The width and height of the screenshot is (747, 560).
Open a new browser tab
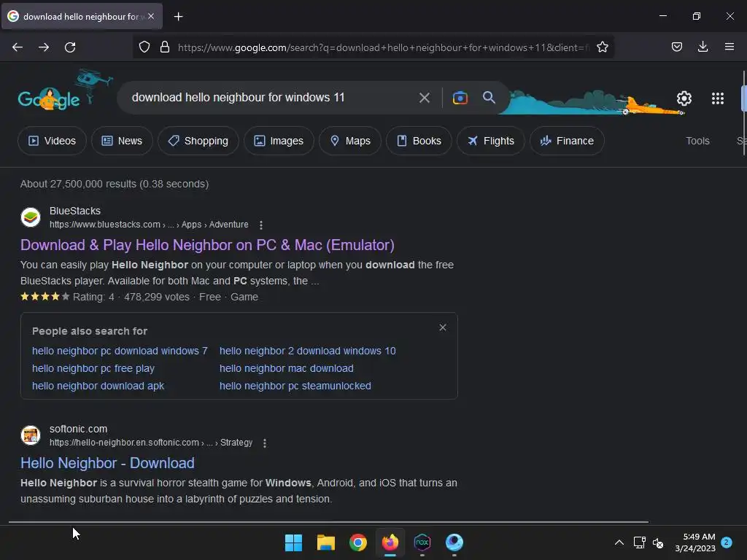178,17
